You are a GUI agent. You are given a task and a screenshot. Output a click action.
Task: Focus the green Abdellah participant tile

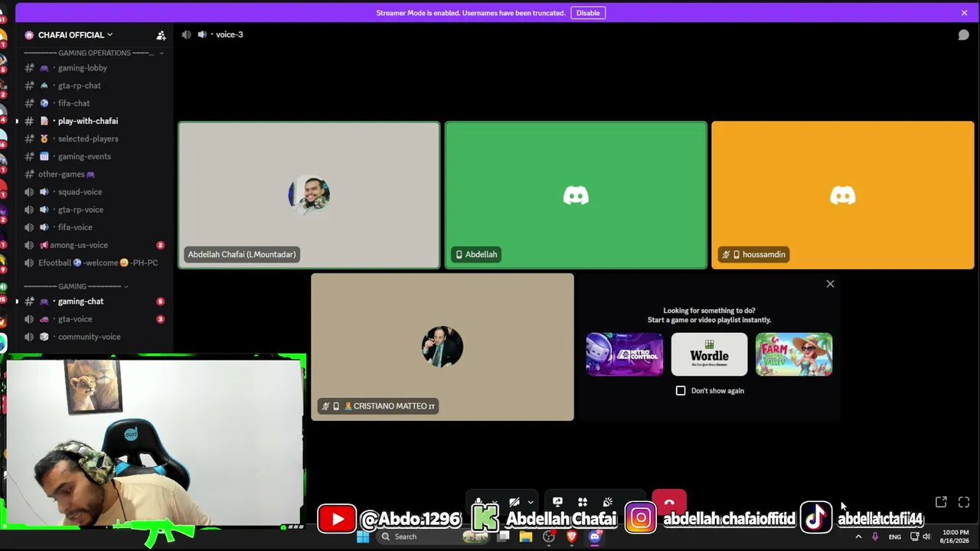point(576,195)
